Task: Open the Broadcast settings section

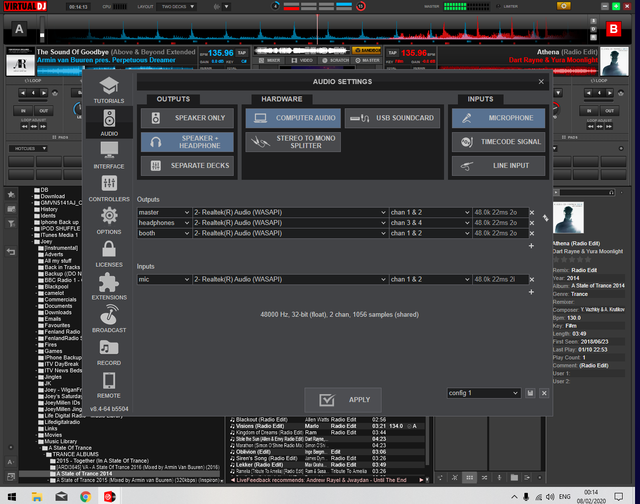Action: point(109,319)
